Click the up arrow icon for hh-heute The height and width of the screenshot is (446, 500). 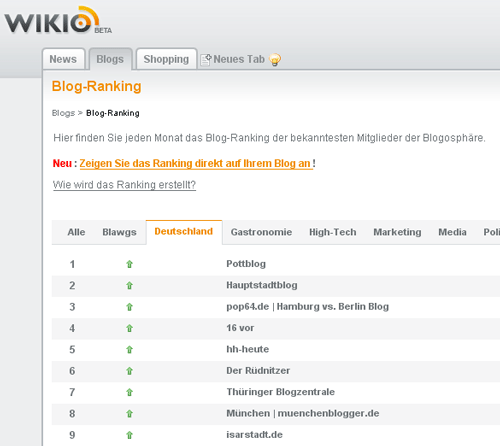pos(129,350)
